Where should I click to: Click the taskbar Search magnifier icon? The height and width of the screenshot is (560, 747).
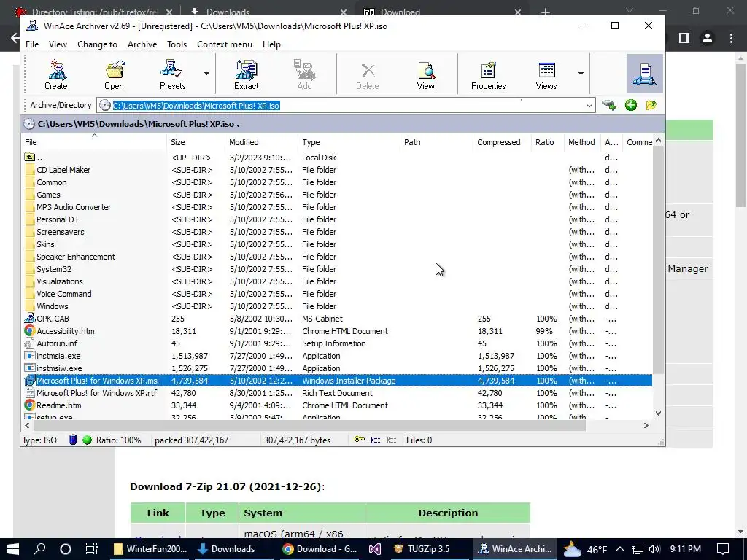[39, 548]
